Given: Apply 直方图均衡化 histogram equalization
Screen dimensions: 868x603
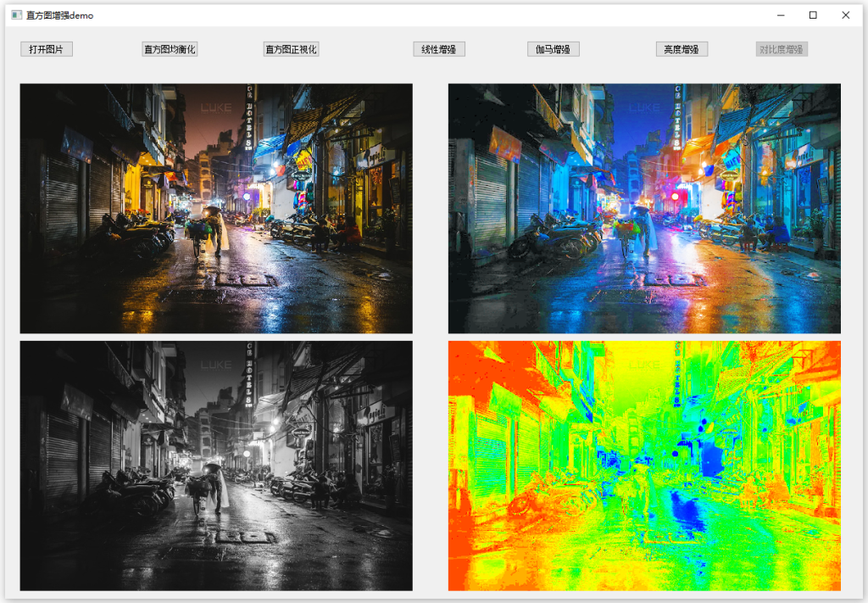Looking at the screenshot, I should pyautogui.click(x=170, y=49).
